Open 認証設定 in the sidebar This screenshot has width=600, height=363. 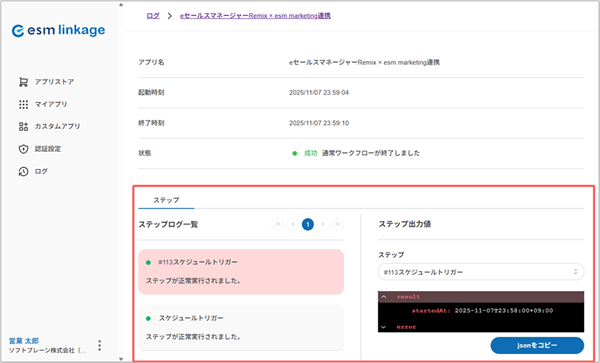coord(48,149)
